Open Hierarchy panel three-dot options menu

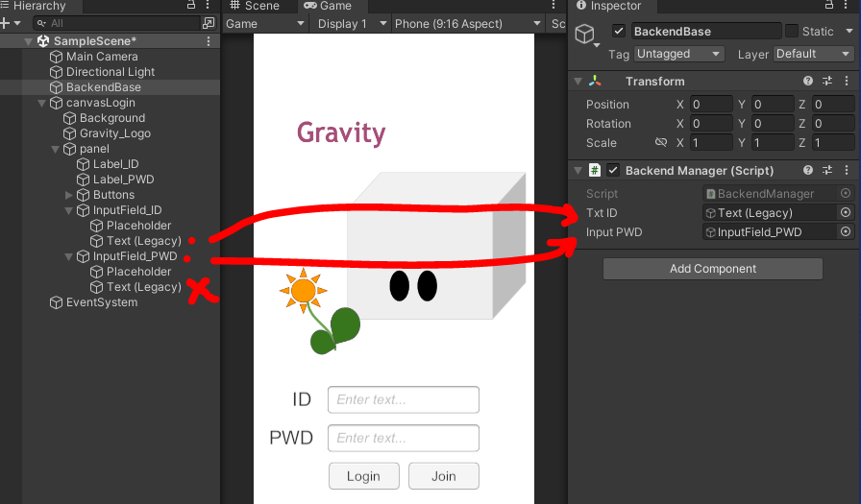click(x=208, y=5)
